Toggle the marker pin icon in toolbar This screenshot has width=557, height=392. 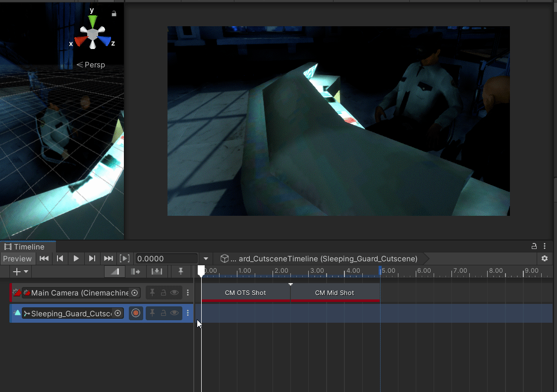click(x=181, y=272)
